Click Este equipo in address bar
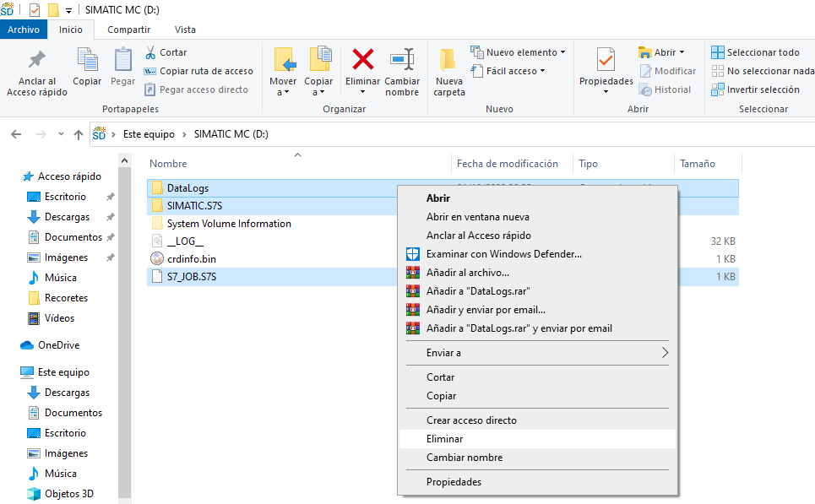 pos(149,134)
